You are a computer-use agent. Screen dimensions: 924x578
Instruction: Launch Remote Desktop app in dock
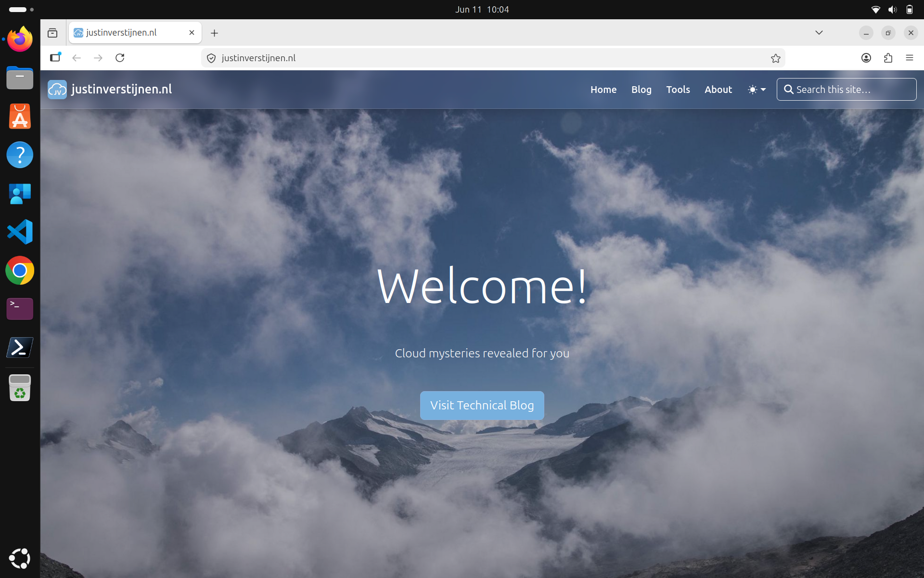coord(20,193)
